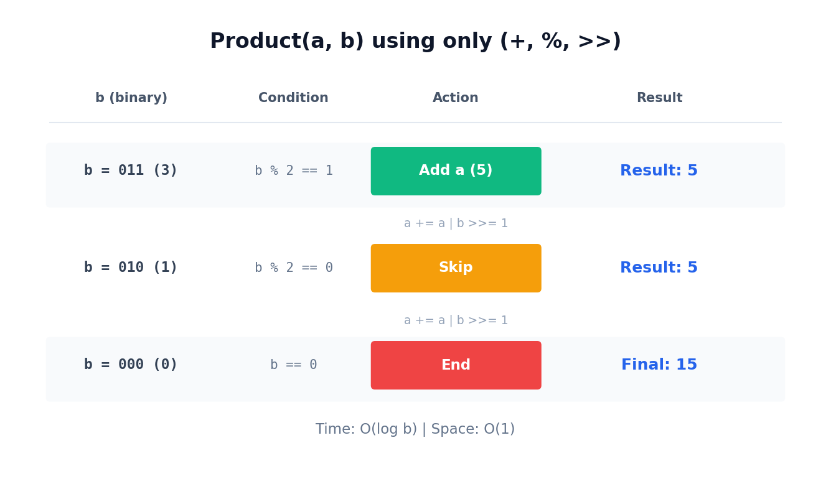The image size is (831, 504).
Task: Select the b (binary) column header
Action: click(131, 98)
